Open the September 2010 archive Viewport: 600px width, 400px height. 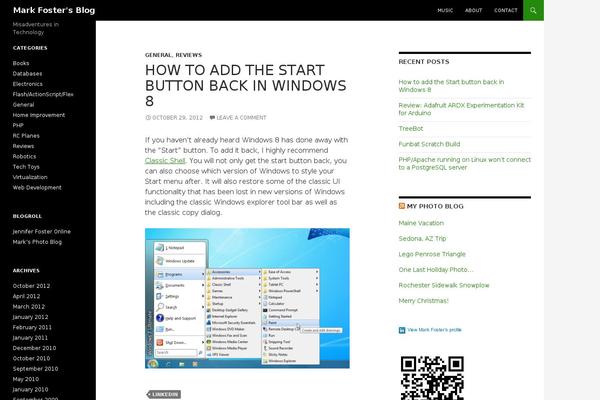point(36,369)
